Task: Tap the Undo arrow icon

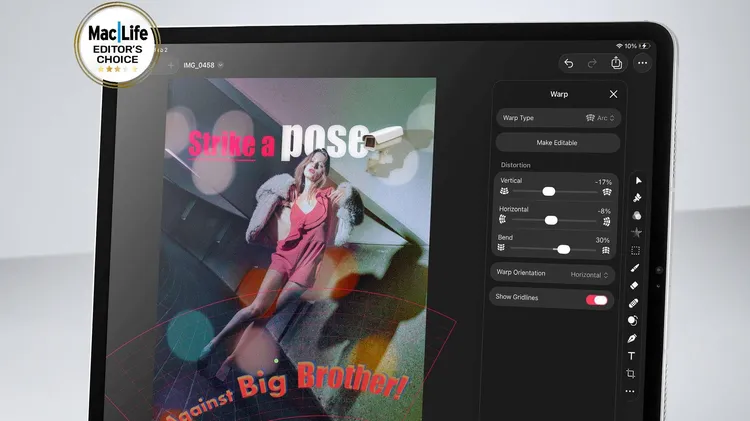Action: (569, 63)
